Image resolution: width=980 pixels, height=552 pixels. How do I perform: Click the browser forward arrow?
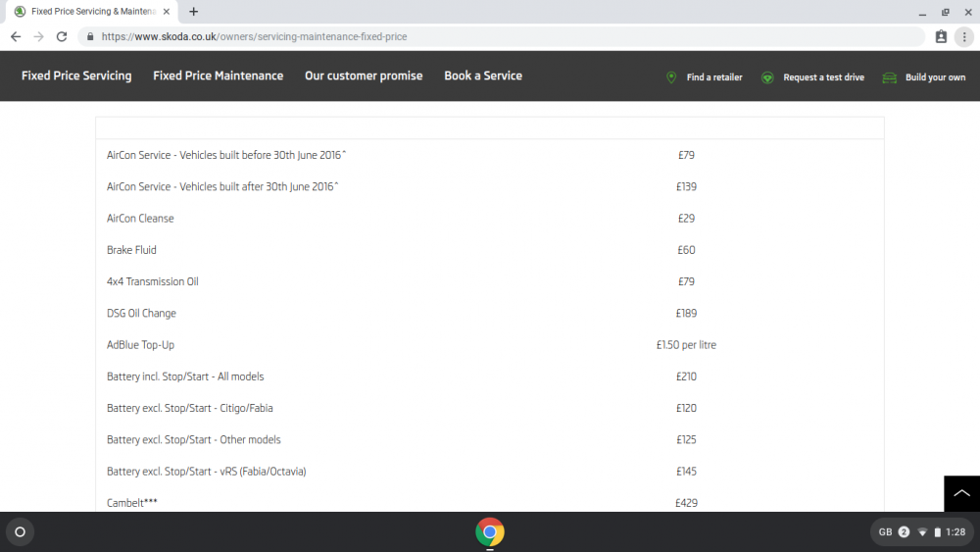coord(39,37)
